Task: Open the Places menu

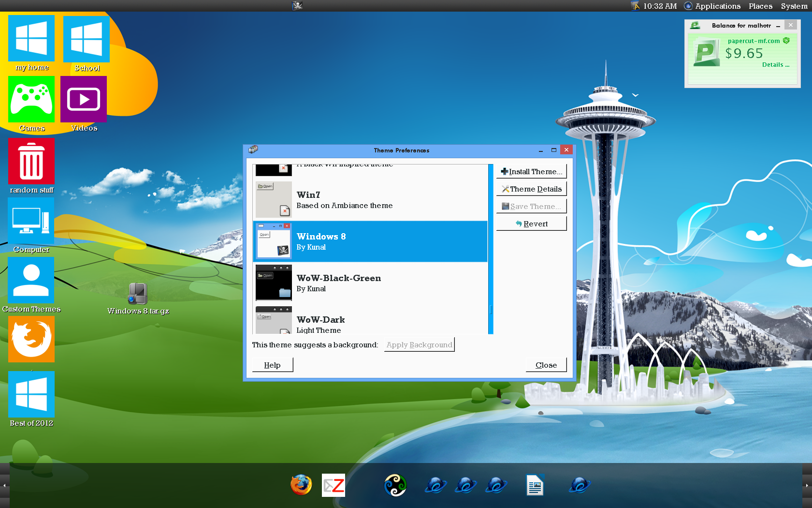Action: tap(760, 6)
